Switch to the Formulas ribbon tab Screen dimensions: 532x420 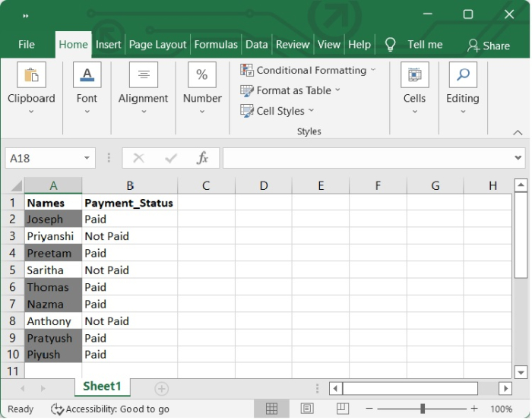click(216, 44)
